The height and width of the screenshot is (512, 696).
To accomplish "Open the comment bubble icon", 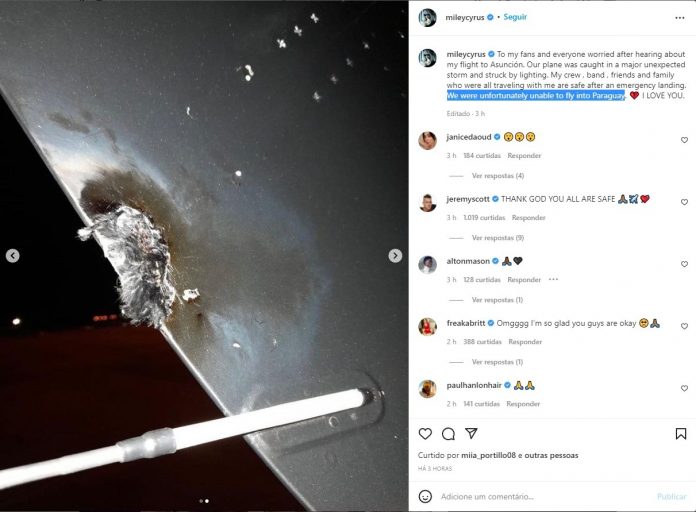I will tap(448, 434).
